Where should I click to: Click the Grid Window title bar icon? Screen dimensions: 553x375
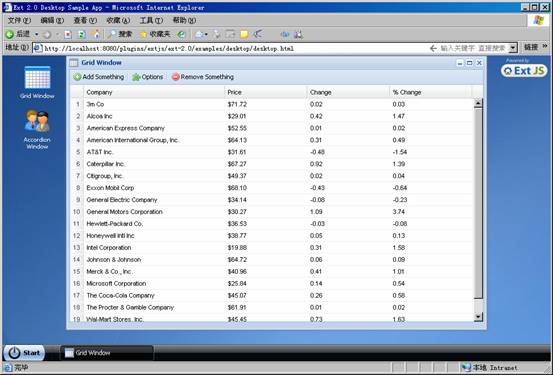click(73, 63)
